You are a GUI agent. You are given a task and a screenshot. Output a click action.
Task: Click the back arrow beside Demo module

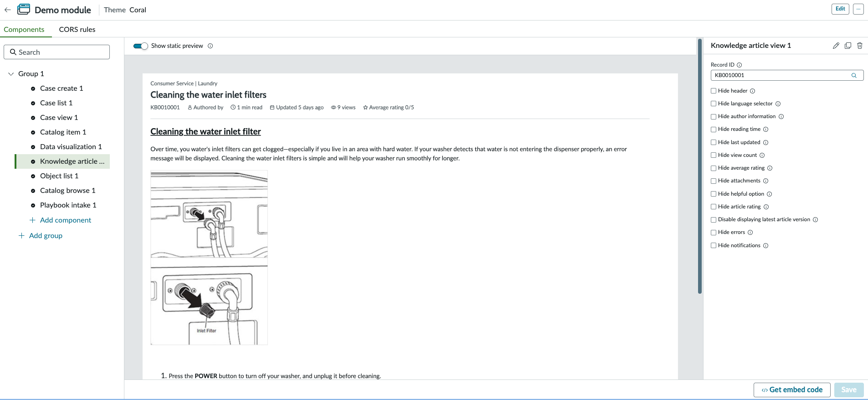pyautogui.click(x=7, y=10)
